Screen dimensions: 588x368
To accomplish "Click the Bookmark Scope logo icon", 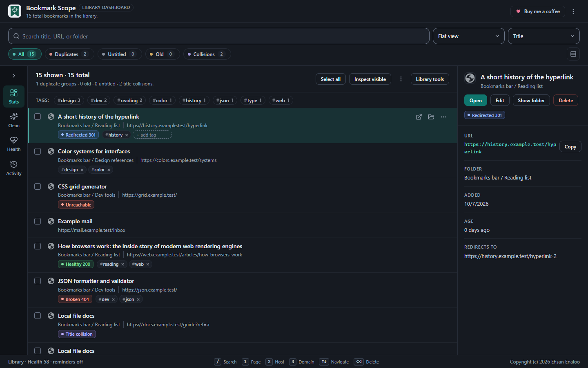I will click(x=15, y=11).
